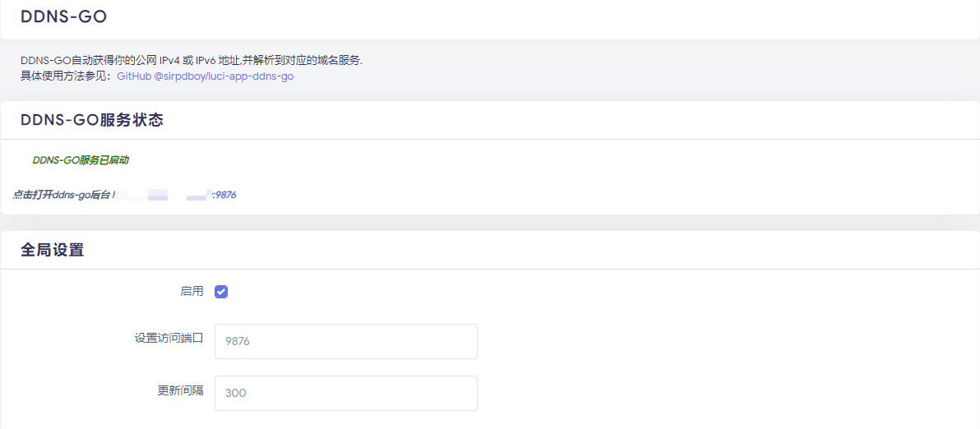This screenshot has height=429, width=980.
Task: Focus the 更新间隔 input field
Action: click(345, 393)
